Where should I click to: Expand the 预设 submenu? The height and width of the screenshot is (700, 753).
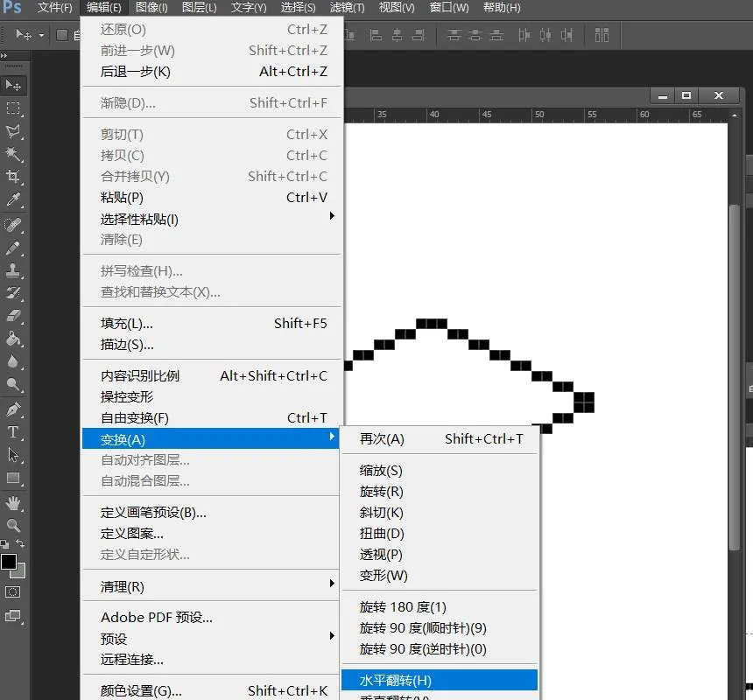(x=212, y=639)
